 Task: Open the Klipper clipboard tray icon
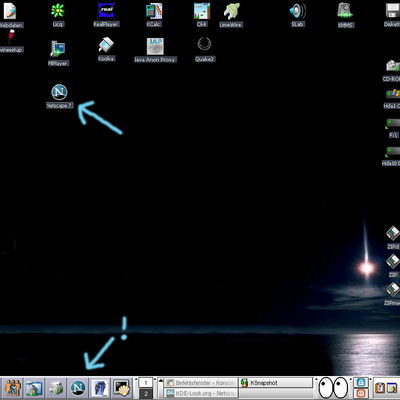pos(380,388)
